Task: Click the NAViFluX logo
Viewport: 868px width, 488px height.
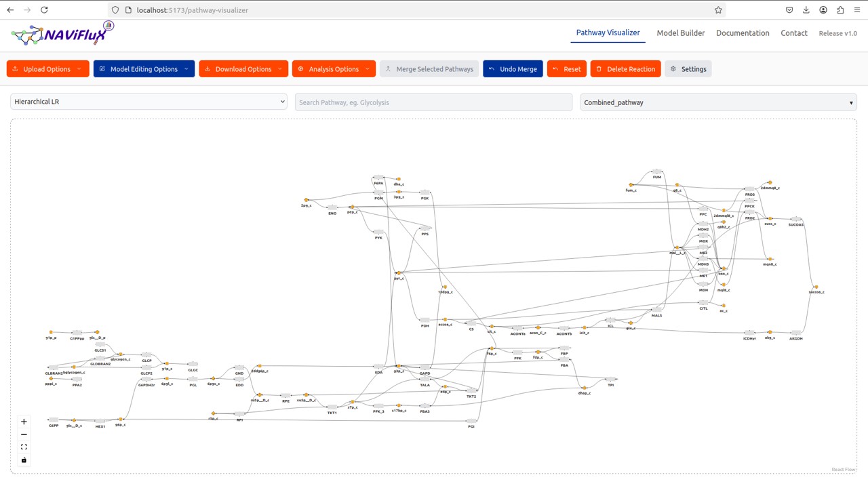Action: coord(62,33)
